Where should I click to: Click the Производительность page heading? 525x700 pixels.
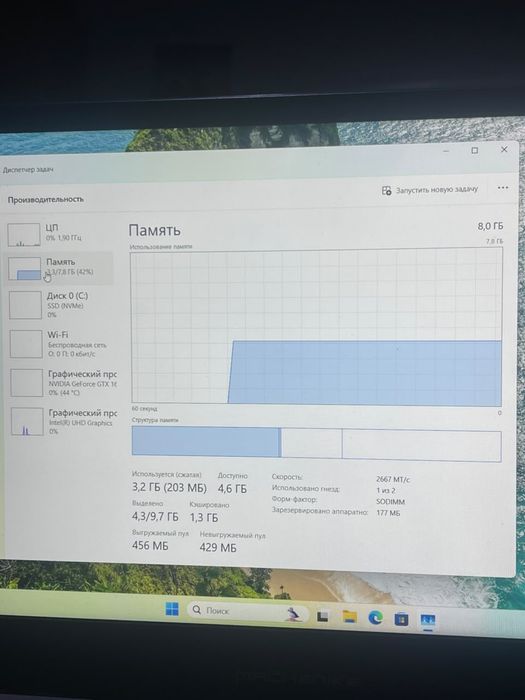pos(46,200)
